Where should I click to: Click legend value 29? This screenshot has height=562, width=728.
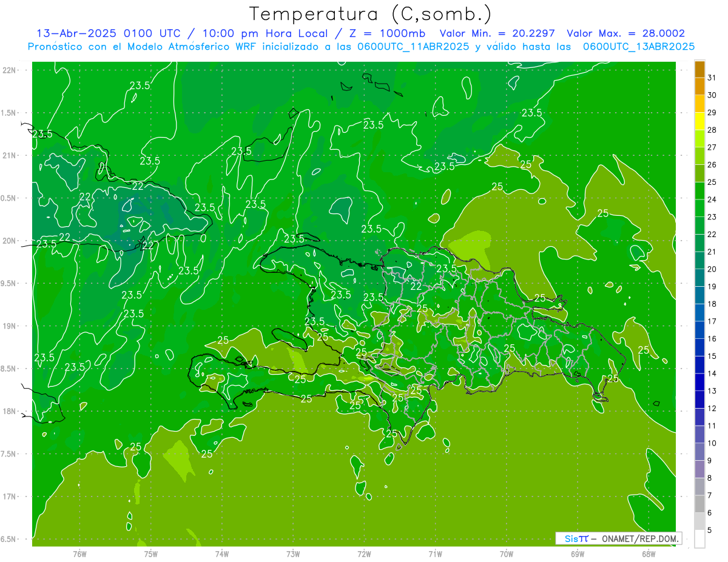[x=712, y=113]
